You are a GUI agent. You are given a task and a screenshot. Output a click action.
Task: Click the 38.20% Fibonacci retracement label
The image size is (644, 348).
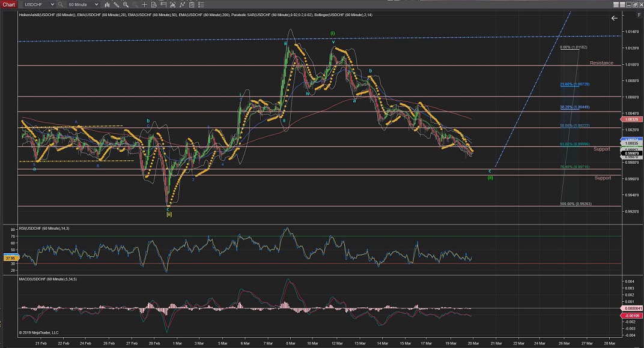[574, 107]
